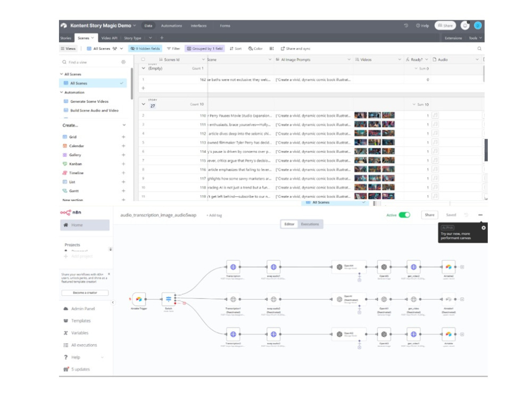Open Scenes Id column dropdown arrow
The image size is (532, 399).
(x=204, y=60)
